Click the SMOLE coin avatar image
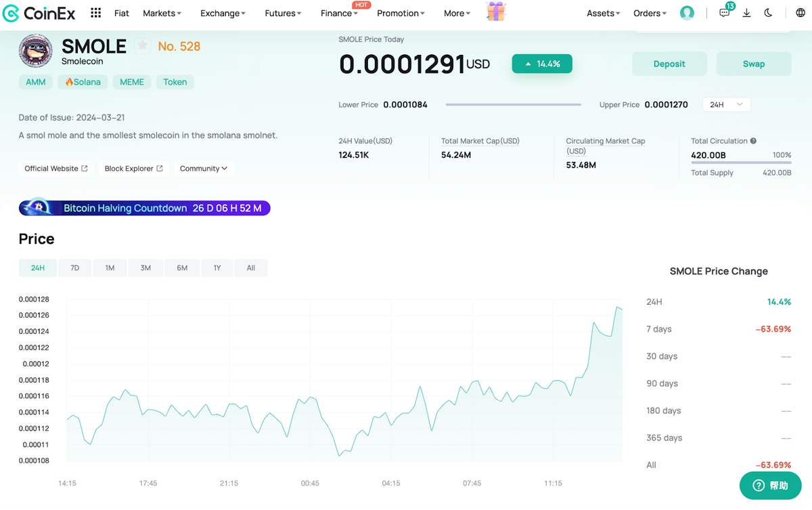 tap(36, 50)
